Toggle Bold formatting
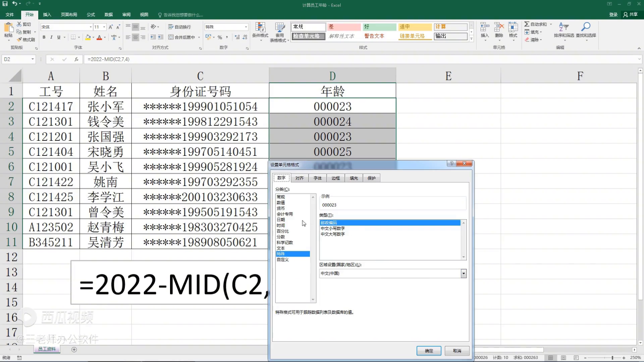This screenshot has width=644, height=362. [44, 37]
